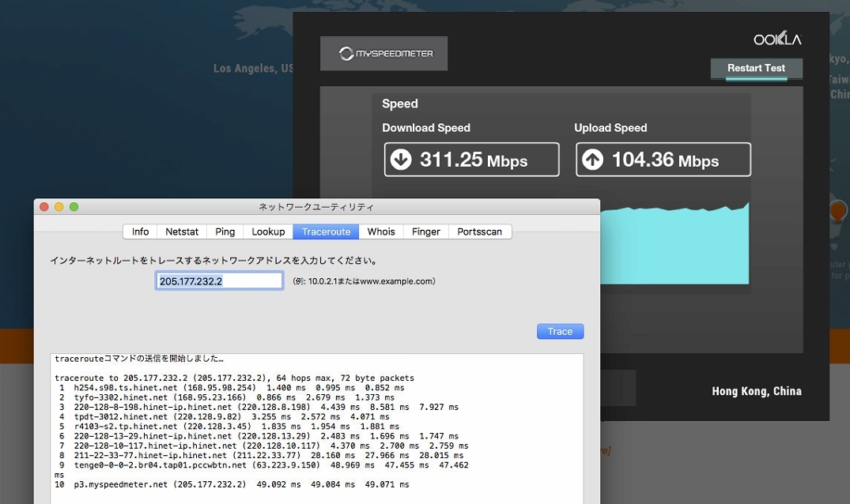Click the Japanese address prompt instruction text
Screen dimensions: 850x504
[214, 261]
